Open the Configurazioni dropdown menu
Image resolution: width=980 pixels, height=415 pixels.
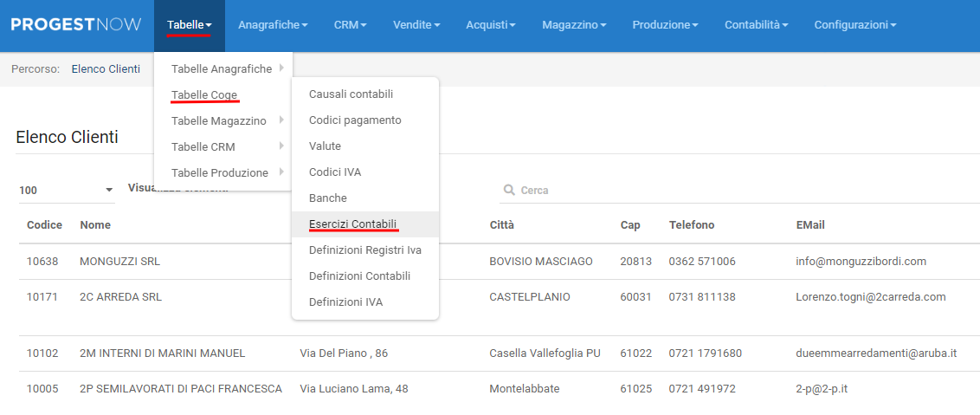(854, 25)
